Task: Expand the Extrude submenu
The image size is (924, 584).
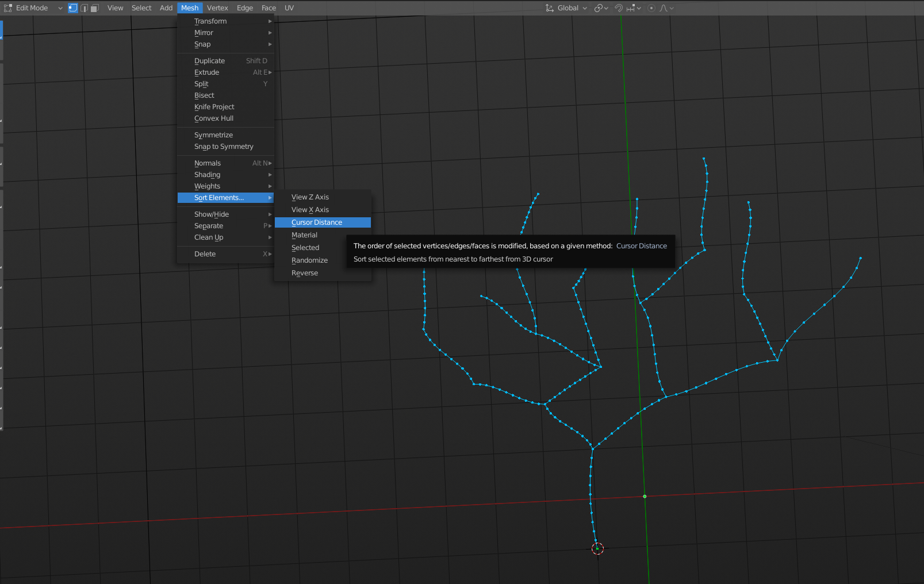Action: coord(225,72)
